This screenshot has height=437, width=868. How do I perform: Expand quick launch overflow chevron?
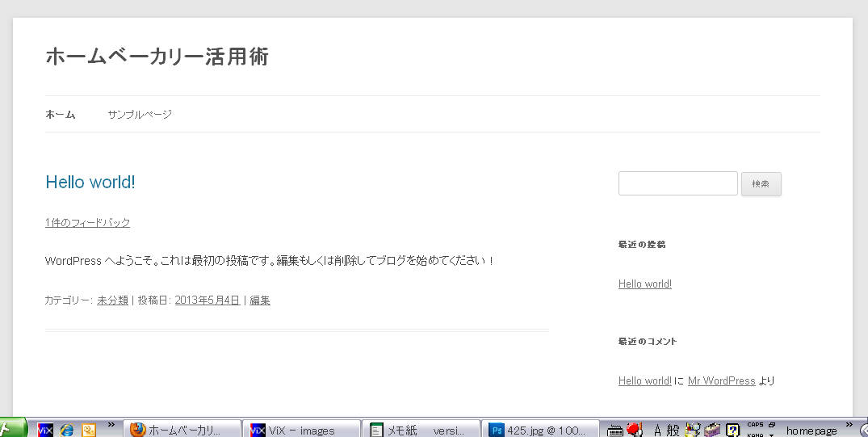pos(111,425)
